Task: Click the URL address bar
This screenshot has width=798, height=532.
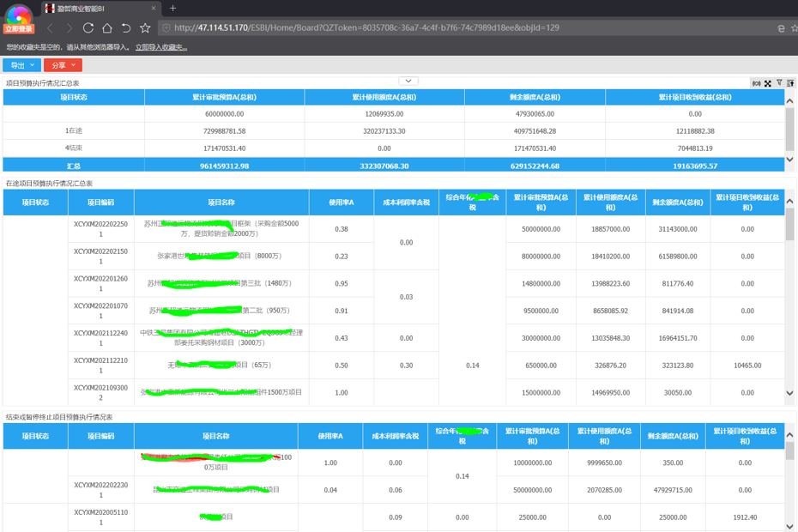Action: [x=429, y=27]
